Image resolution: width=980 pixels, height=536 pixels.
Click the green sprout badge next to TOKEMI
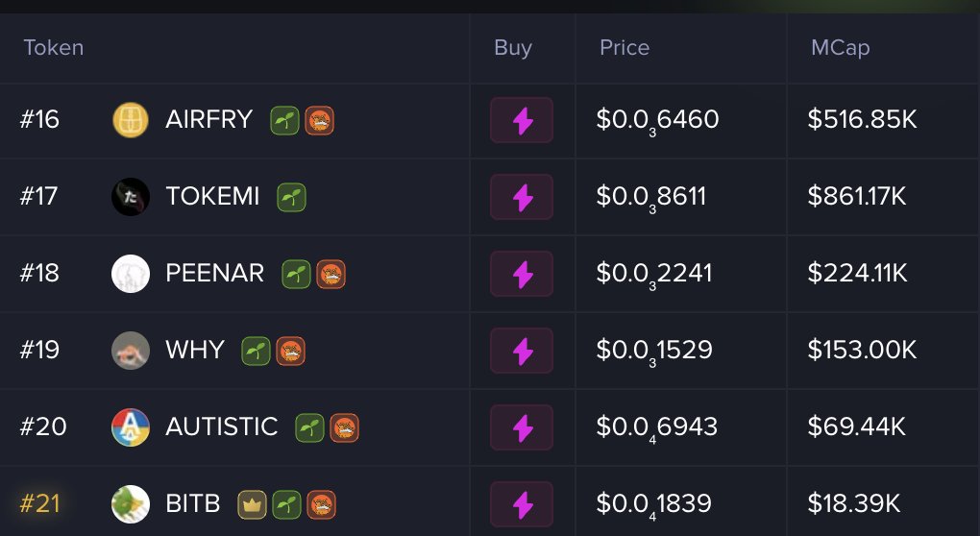pos(291,198)
